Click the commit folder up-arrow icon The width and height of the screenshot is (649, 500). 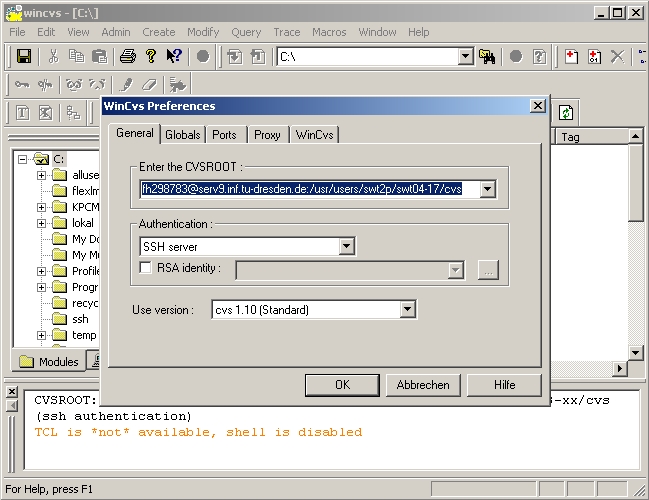(x=258, y=56)
